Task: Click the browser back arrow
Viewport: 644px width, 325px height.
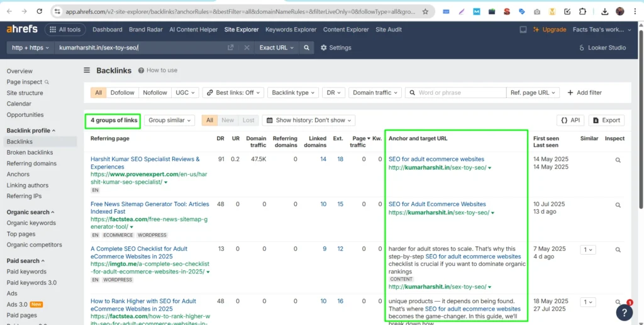Action: pyautogui.click(x=9, y=11)
